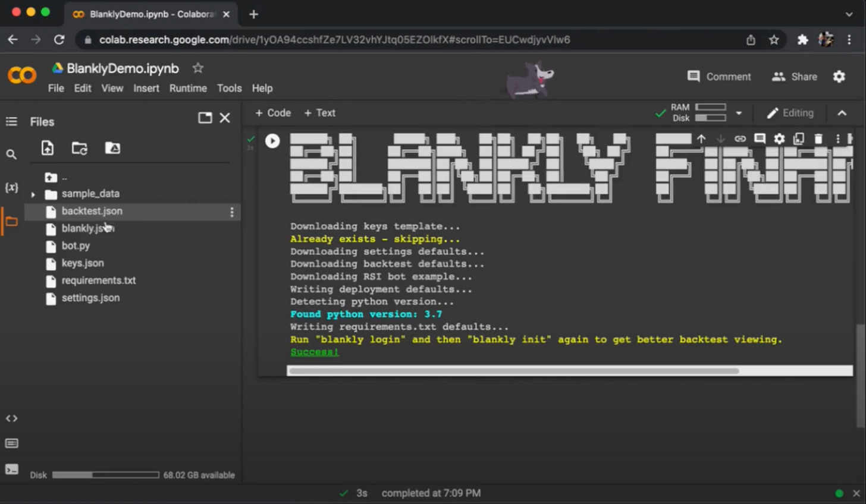
Task: Add a Code cell
Action: [x=272, y=113]
